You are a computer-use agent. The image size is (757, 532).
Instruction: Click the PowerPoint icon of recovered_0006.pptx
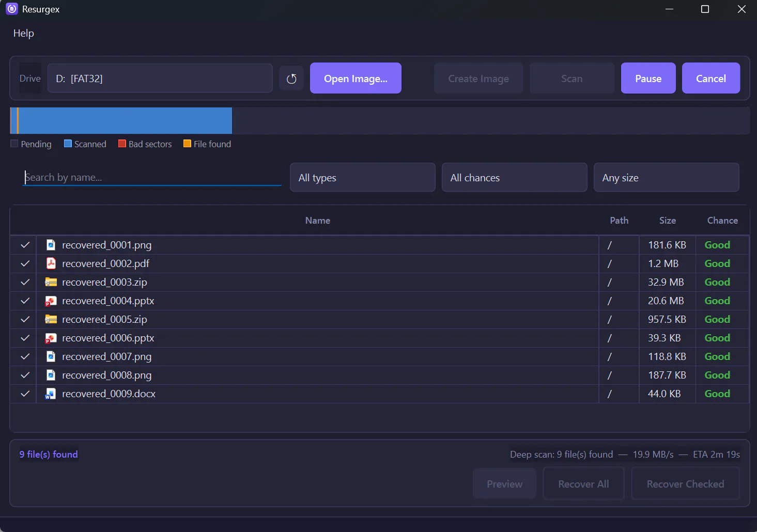click(51, 338)
